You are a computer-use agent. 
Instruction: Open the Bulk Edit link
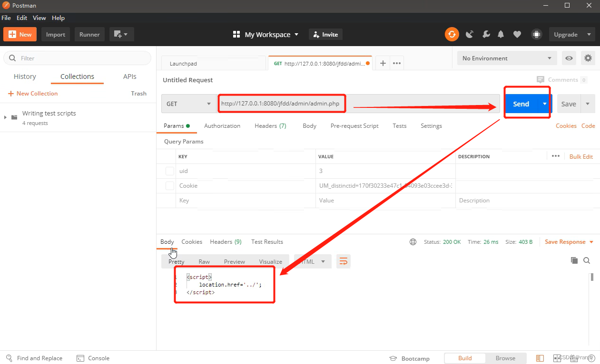tap(581, 156)
